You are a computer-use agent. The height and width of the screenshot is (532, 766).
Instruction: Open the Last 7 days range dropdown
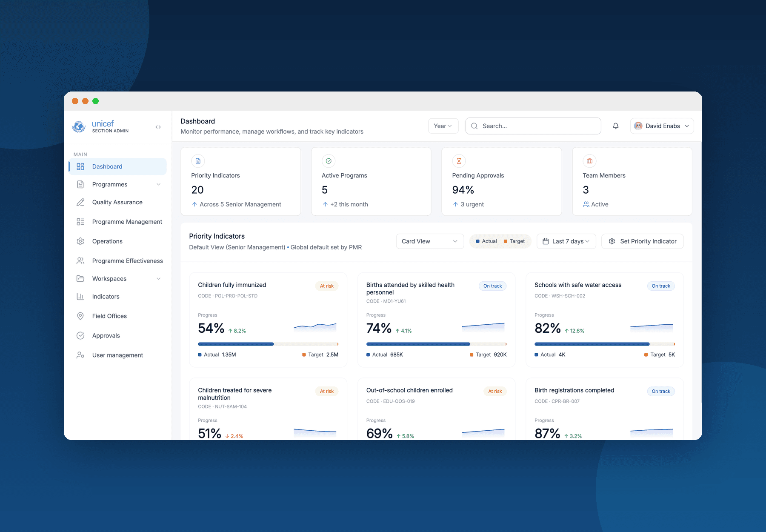coord(566,241)
